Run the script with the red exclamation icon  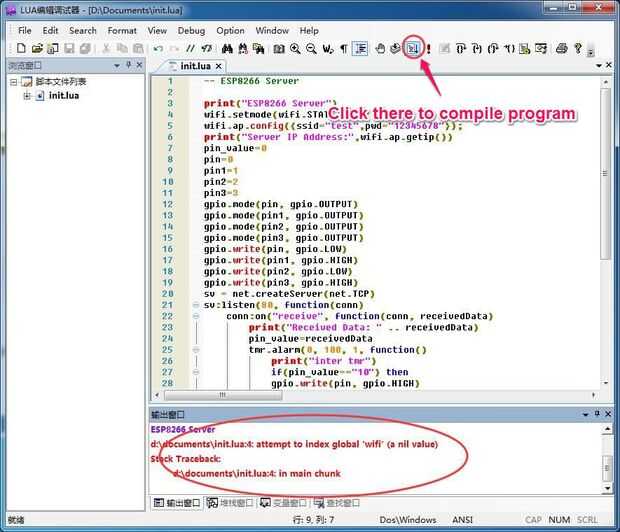428,49
